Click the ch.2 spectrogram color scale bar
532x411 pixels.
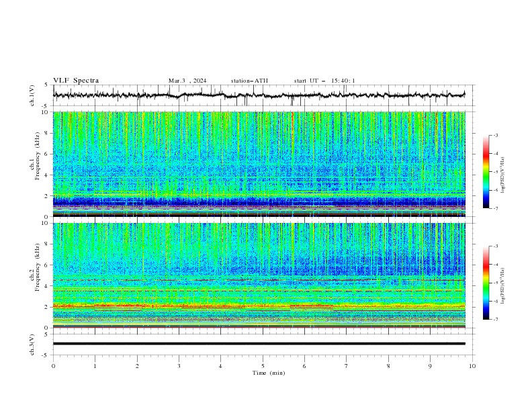(x=486, y=283)
